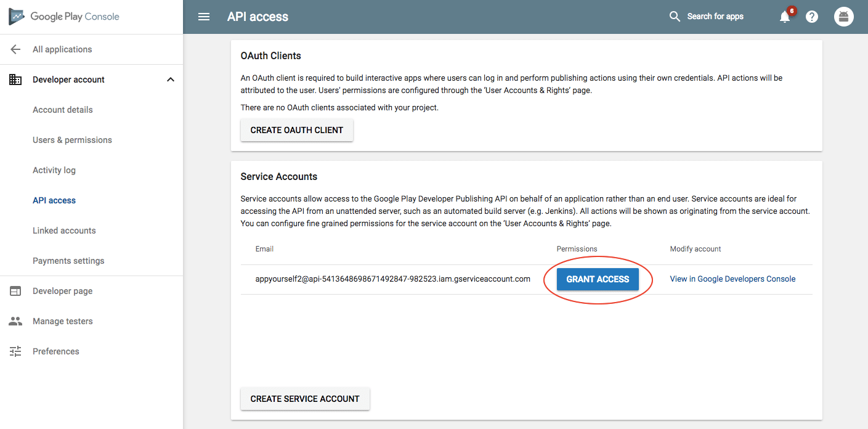Click the appyourself2 service account email
This screenshot has height=429, width=868.
click(393, 279)
